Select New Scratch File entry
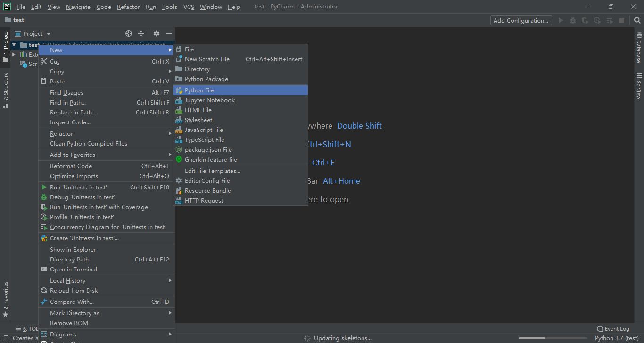644x343 pixels. (x=241, y=59)
